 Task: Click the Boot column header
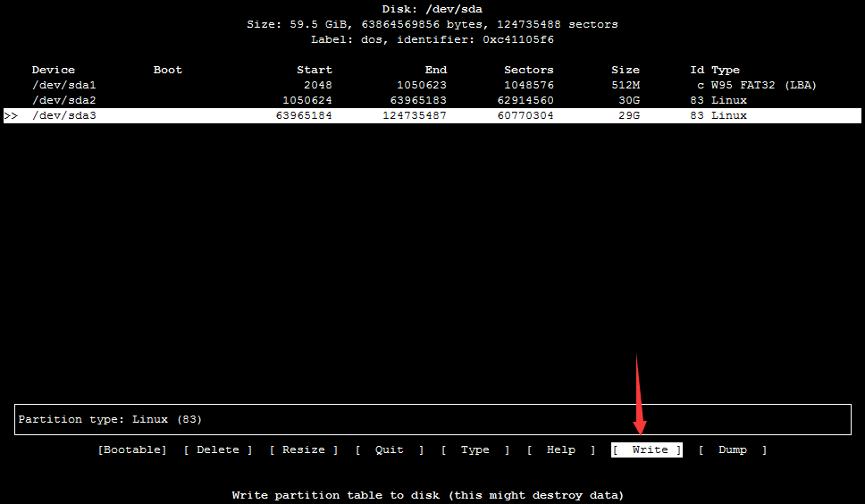(167, 70)
